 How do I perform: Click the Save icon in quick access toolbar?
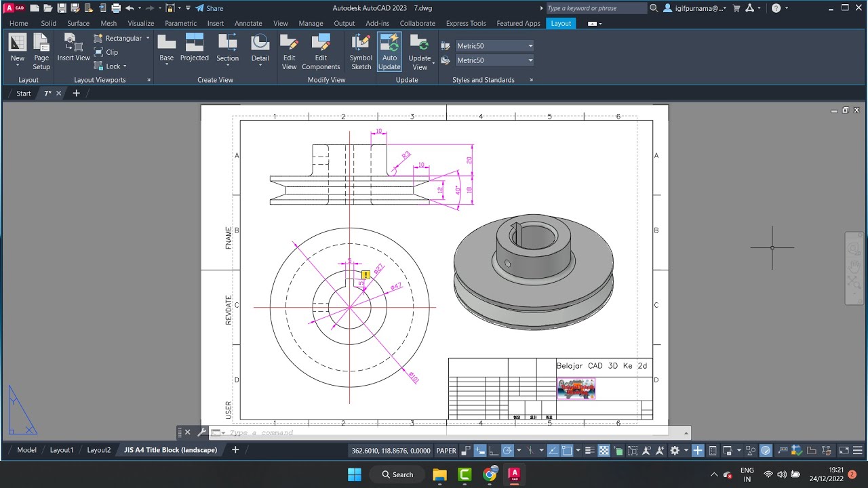click(62, 8)
